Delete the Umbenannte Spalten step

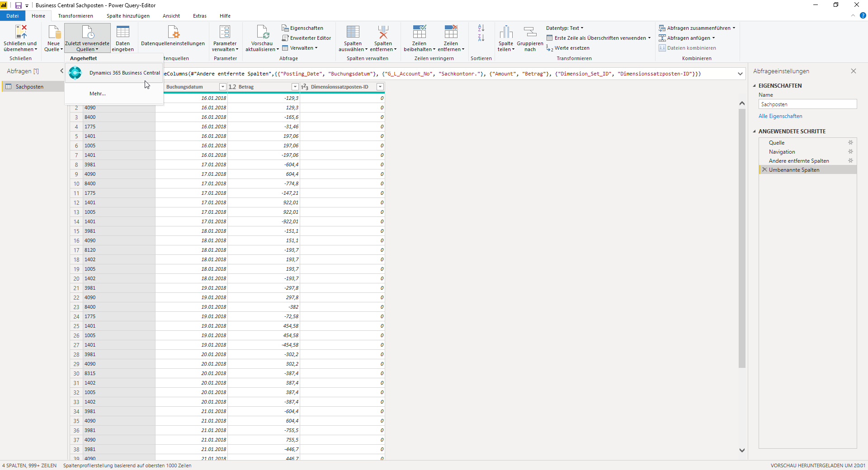point(764,169)
